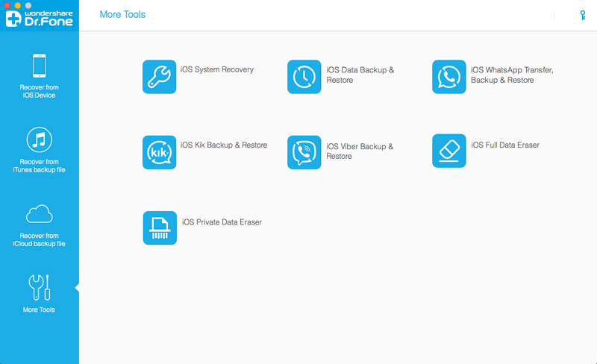Click the key registration icon in header
The width and height of the screenshot is (597, 364).
pyautogui.click(x=583, y=15)
